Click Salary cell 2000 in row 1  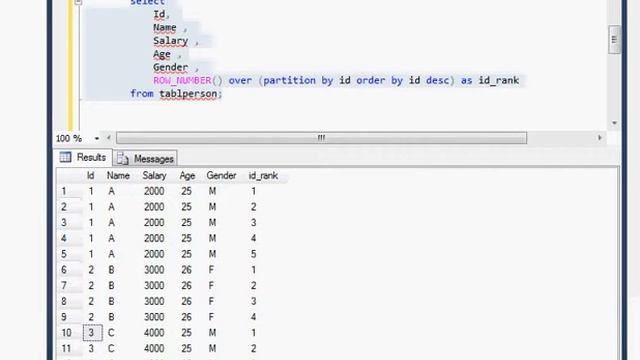pyautogui.click(x=154, y=191)
